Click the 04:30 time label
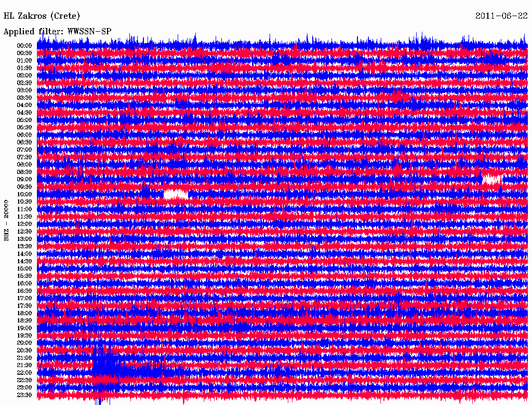 click(x=24, y=112)
